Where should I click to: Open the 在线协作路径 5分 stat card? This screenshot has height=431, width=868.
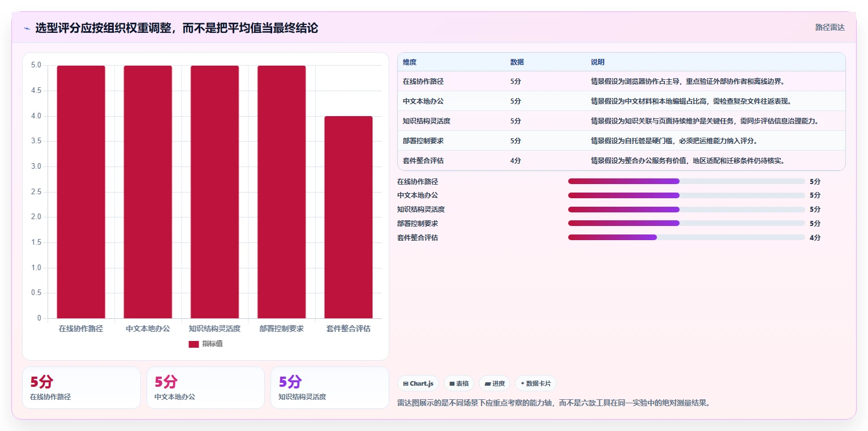[x=81, y=387]
